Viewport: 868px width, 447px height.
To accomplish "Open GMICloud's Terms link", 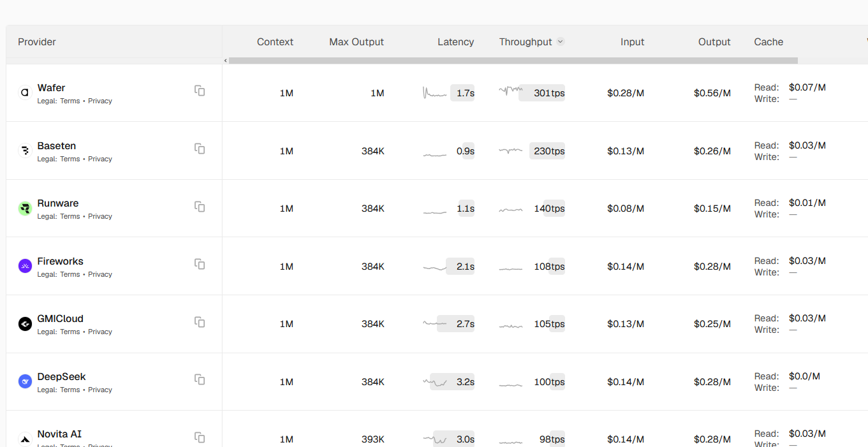I will pos(70,332).
